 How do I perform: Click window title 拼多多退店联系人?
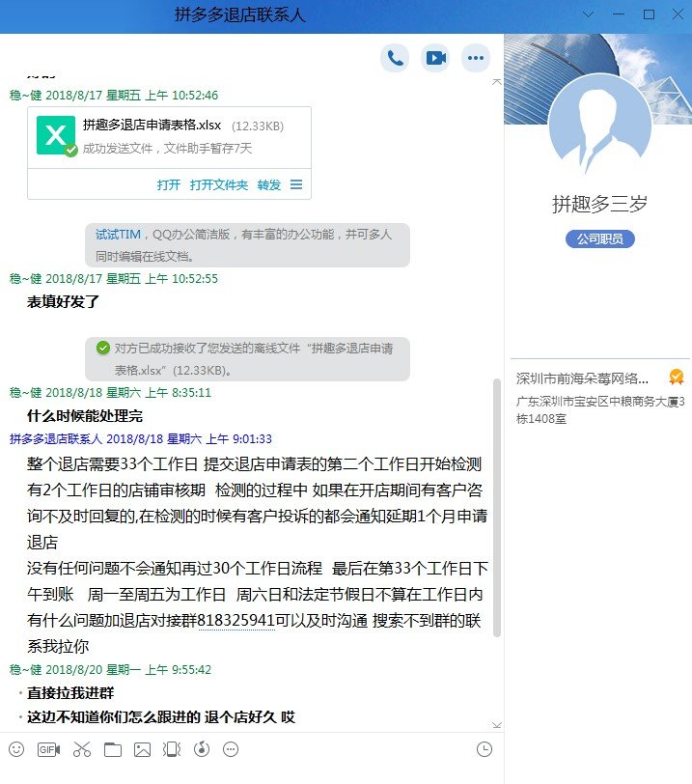[x=239, y=14]
